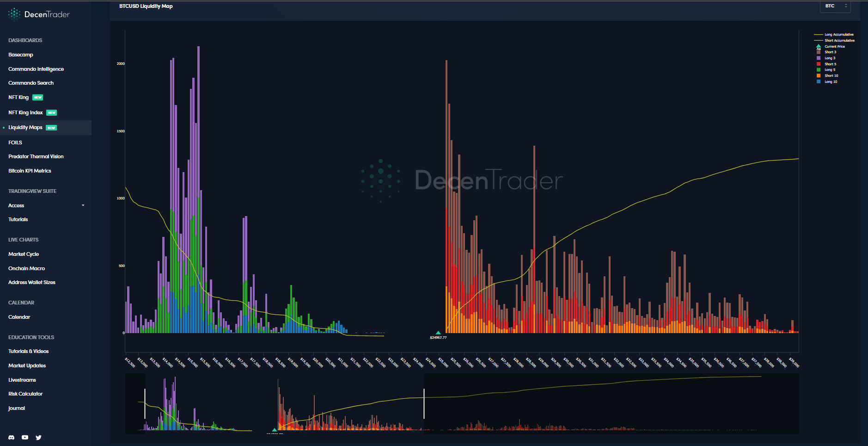The width and height of the screenshot is (868, 446).
Task: Open the BTC asset dropdown
Action: [x=835, y=6]
